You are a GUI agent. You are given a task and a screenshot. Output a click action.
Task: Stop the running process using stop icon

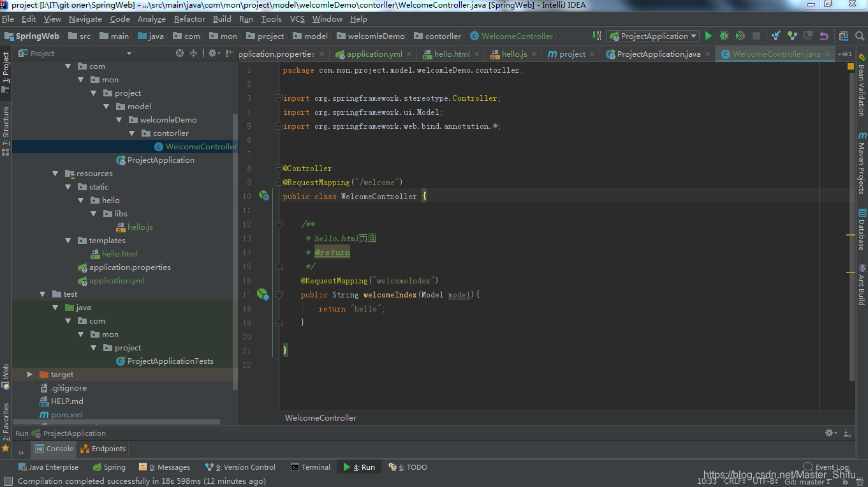click(756, 36)
